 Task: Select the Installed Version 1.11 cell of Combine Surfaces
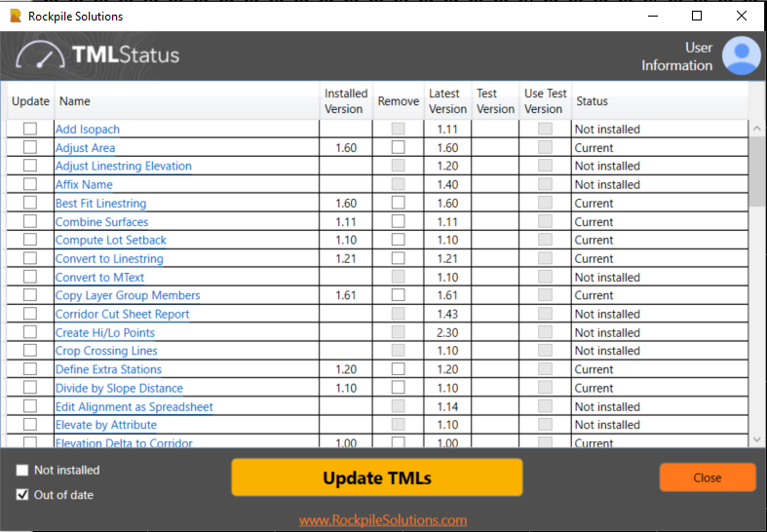coord(346,222)
